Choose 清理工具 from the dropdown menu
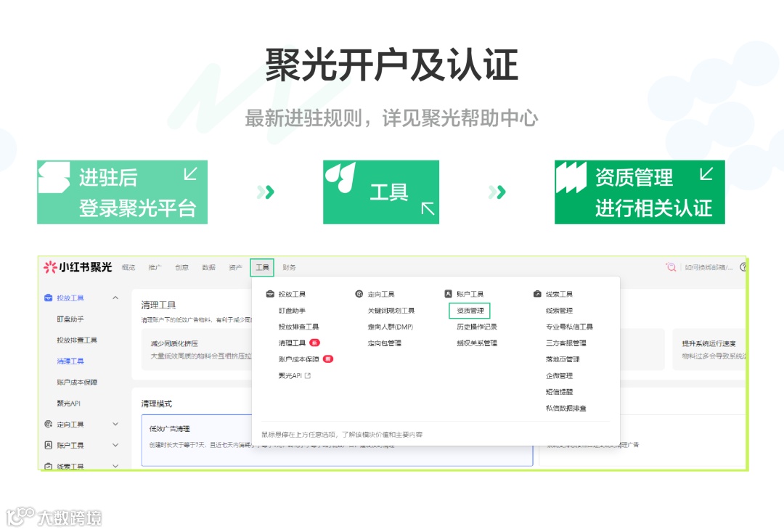784x532 pixels. [292, 343]
